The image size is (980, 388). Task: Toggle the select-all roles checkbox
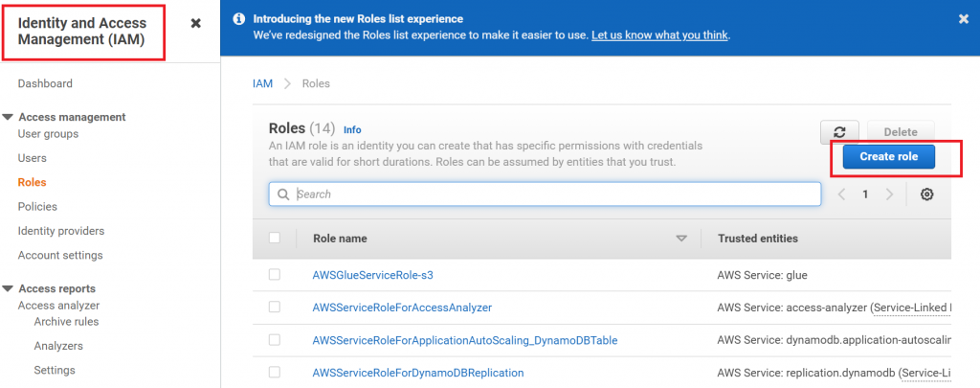pos(275,239)
